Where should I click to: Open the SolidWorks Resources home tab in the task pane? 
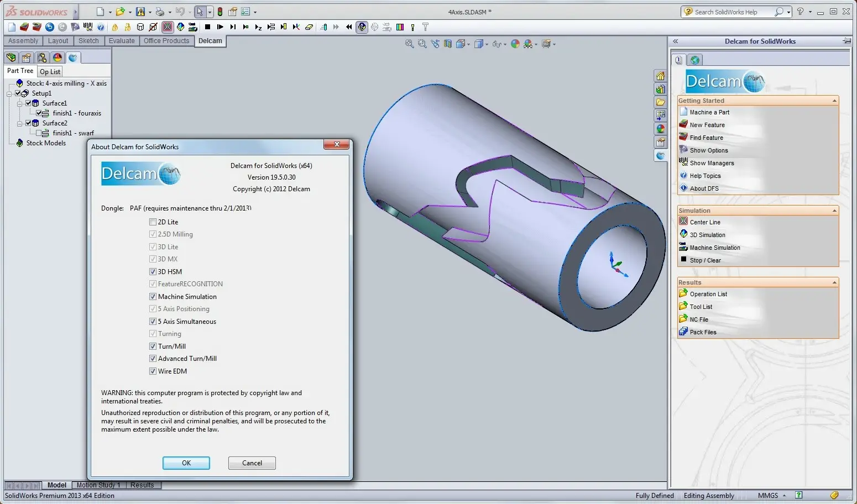pos(660,76)
